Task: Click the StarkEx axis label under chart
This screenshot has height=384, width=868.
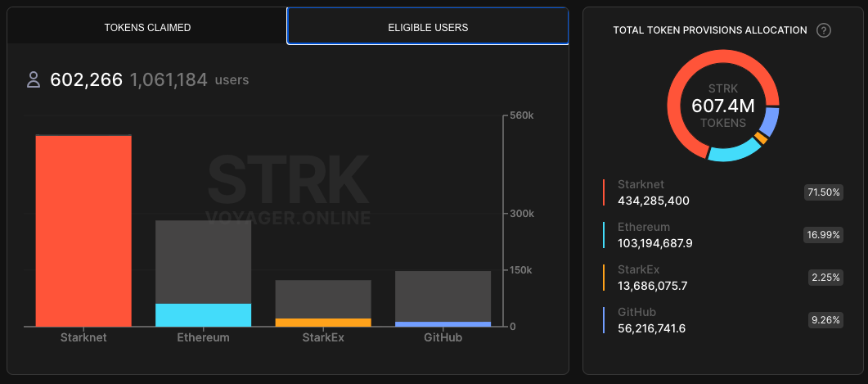Action: tap(323, 337)
